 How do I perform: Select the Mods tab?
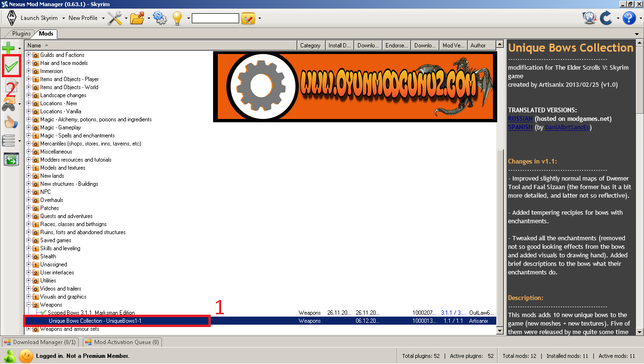pos(46,34)
